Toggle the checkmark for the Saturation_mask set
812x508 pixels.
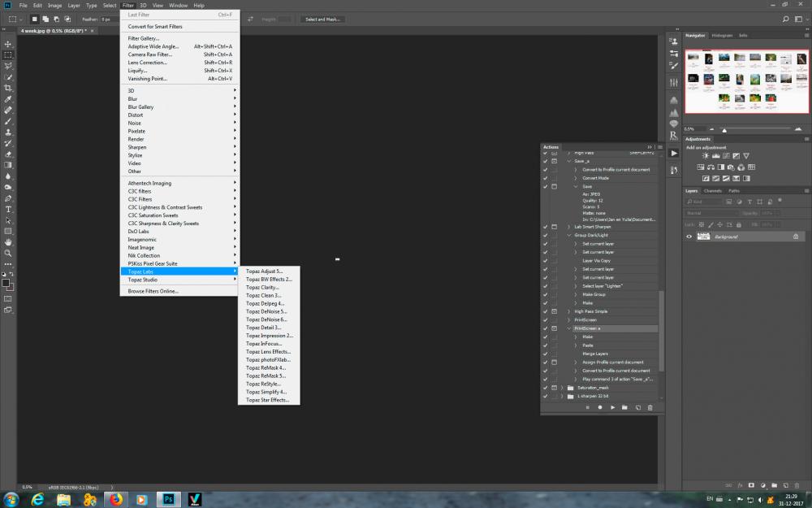tap(545, 388)
